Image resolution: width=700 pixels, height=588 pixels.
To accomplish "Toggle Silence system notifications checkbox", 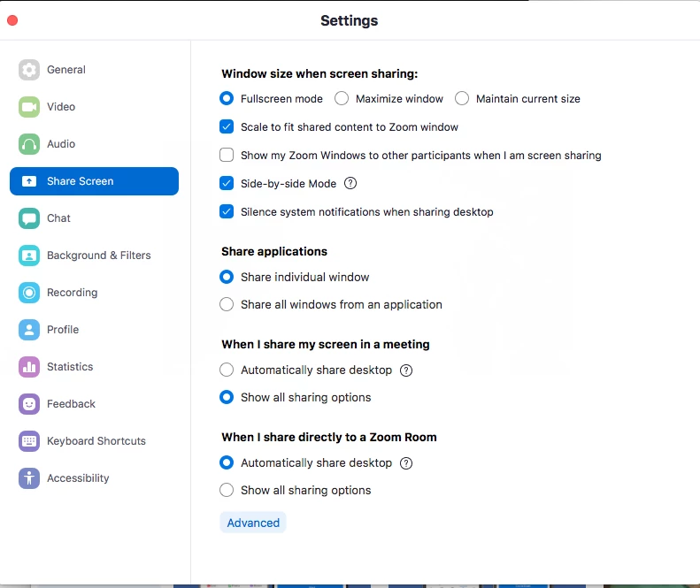I will coord(227,211).
